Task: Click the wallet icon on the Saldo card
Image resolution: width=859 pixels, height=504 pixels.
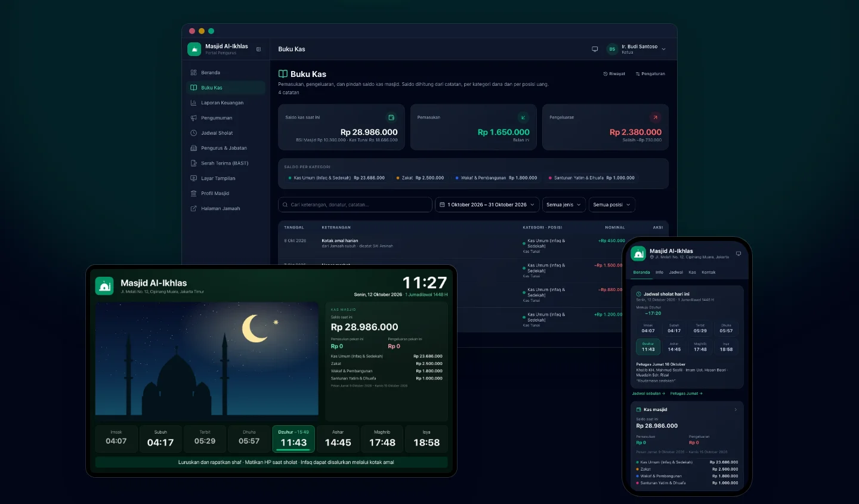Action: pos(391,118)
